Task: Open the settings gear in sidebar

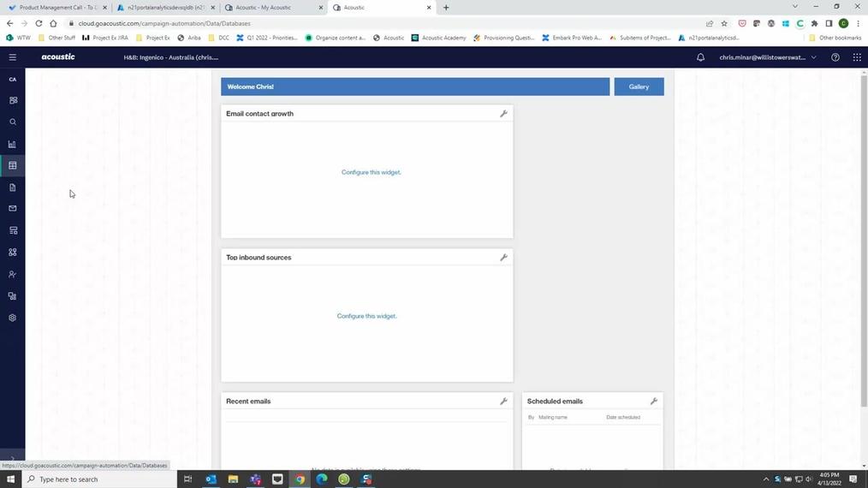Action: pos(12,318)
